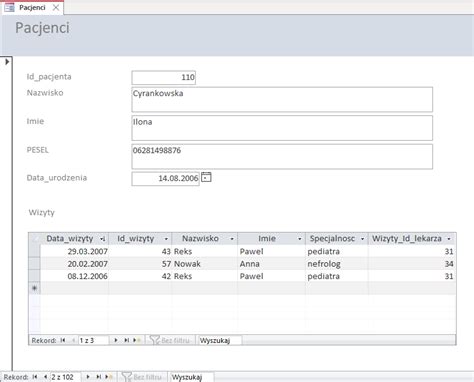Click the select-all corner of Wizyty datasheet
The height and width of the screenshot is (382, 474).
tap(35, 239)
